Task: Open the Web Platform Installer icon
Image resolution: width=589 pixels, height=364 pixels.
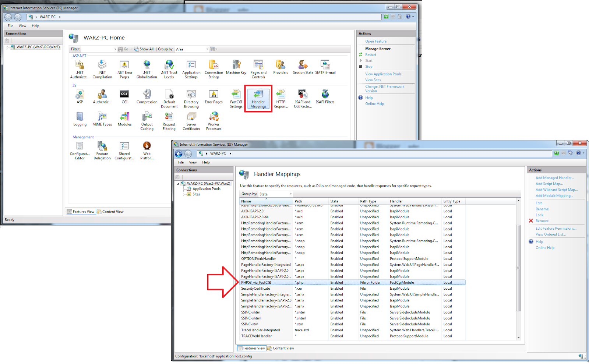Action: click(x=147, y=151)
